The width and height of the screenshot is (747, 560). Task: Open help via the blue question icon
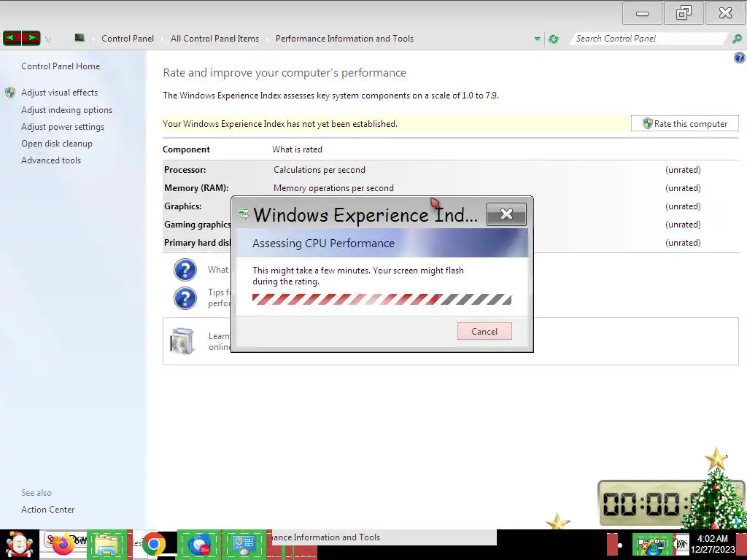[x=740, y=58]
